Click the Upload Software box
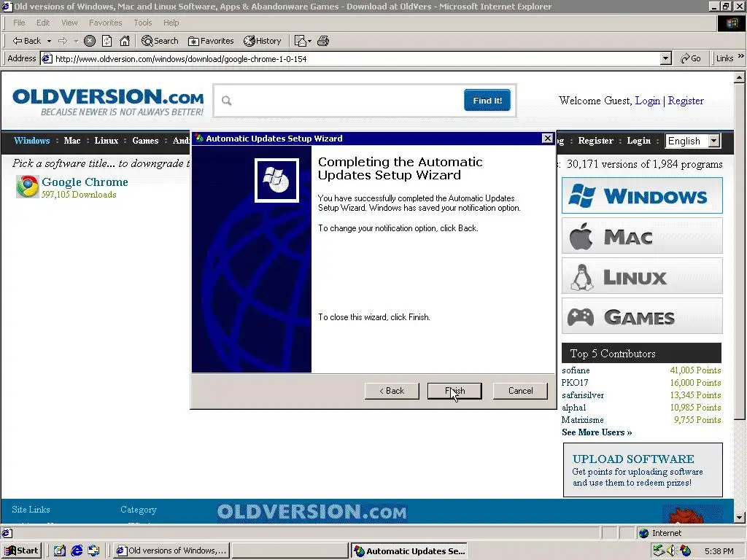Screen dimensions: 747x560 tap(643, 470)
